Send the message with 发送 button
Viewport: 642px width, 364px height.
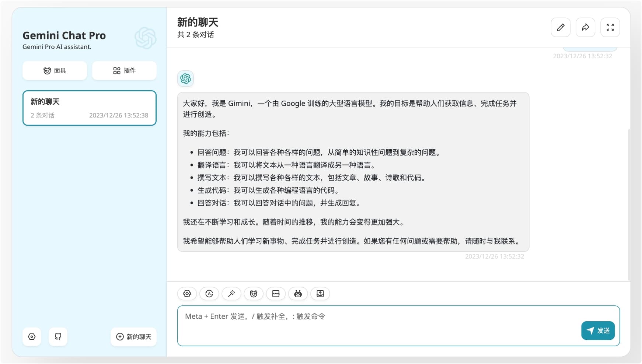598,330
